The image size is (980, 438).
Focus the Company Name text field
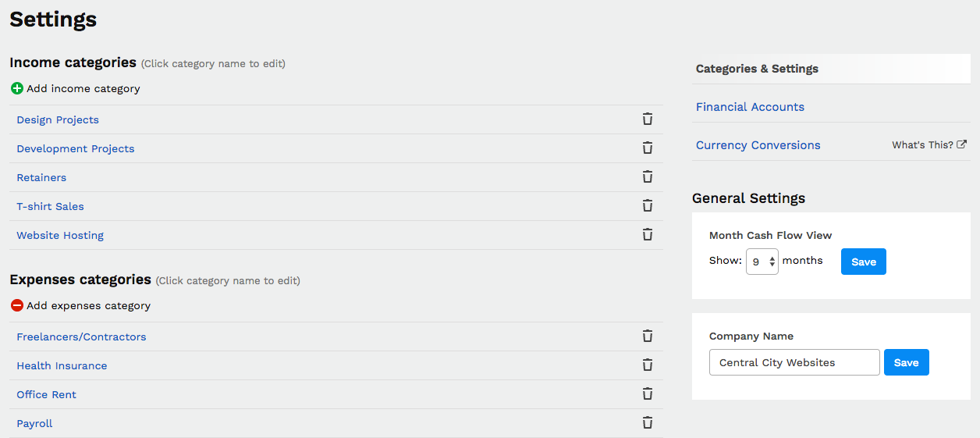pyautogui.click(x=794, y=363)
